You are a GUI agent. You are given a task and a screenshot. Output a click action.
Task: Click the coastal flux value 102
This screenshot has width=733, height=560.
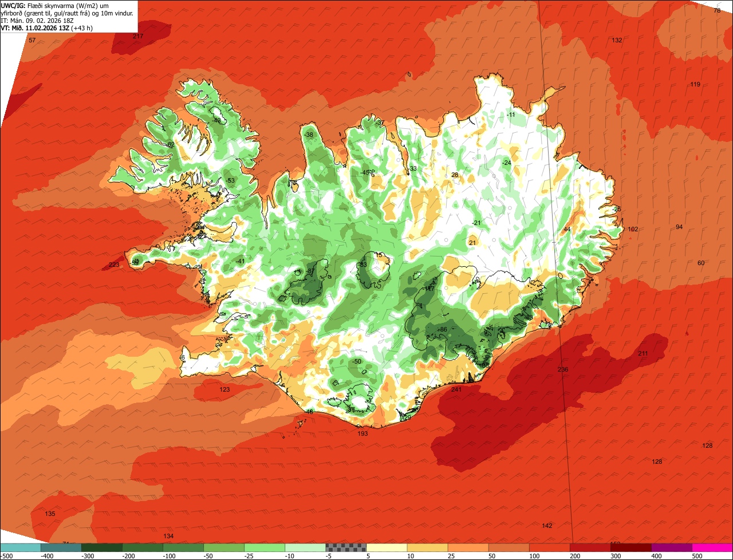(633, 230)
